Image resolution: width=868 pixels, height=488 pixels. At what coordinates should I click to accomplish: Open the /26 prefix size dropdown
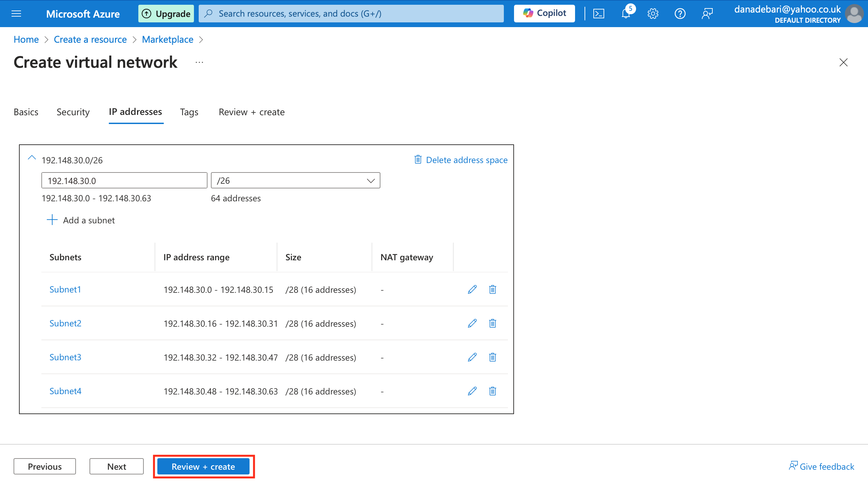pos(295,181)
